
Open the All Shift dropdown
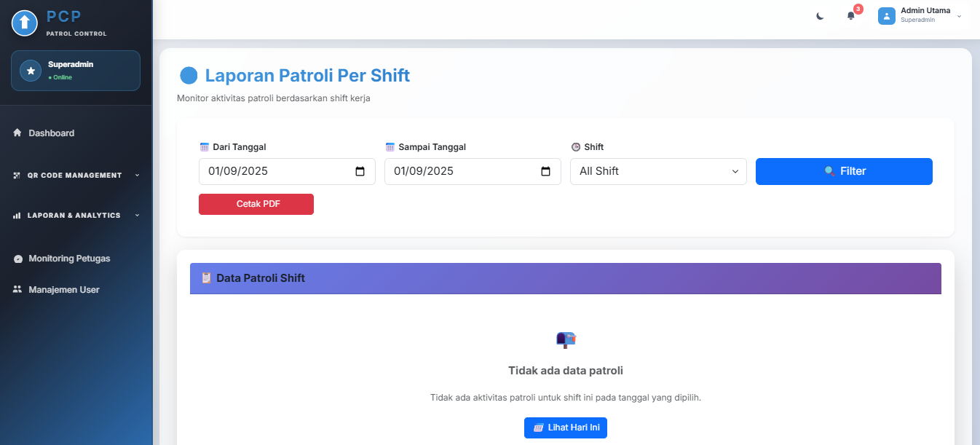[658, 172]
